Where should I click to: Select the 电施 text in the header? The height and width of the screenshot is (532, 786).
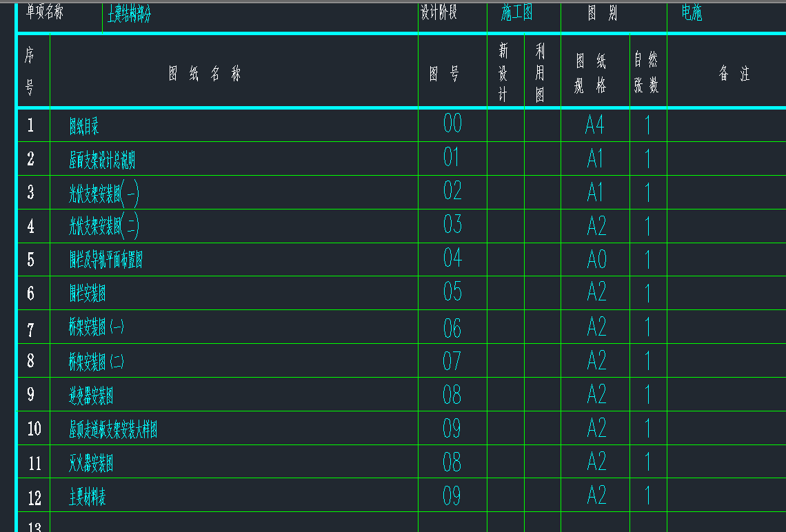tap(692, 14)
